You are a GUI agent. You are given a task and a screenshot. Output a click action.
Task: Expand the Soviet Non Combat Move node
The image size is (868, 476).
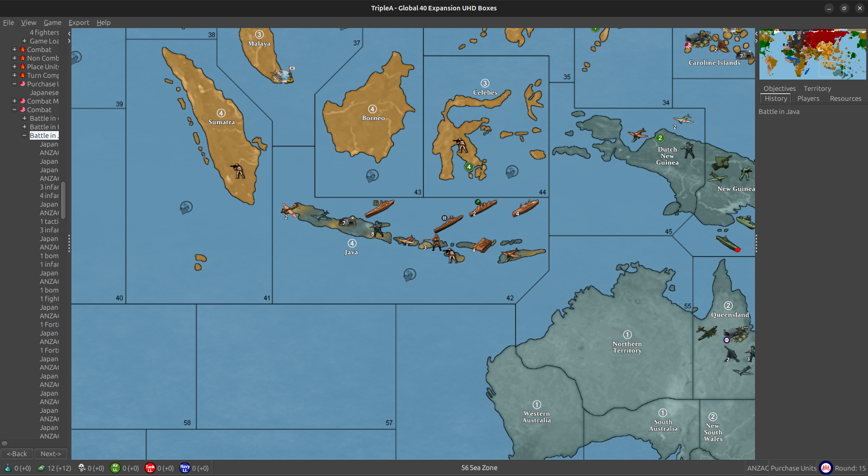tap(14, 58)
